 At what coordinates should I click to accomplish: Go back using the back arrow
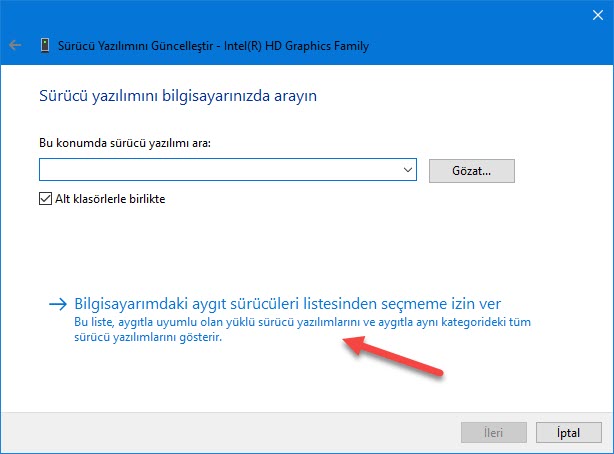(x=15, y=45)
